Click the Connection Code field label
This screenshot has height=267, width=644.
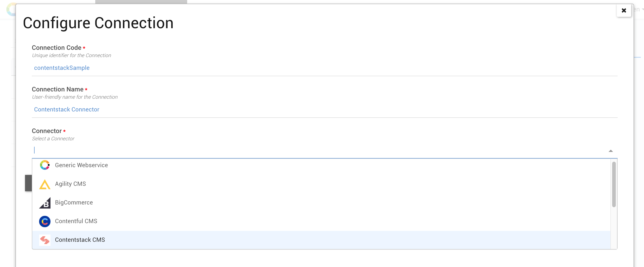56,48
